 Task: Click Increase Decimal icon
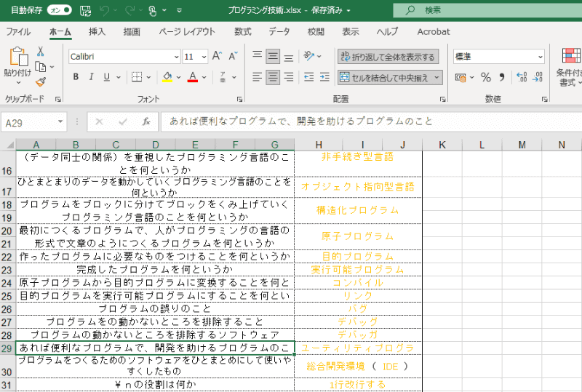click(x=522, y=77)
